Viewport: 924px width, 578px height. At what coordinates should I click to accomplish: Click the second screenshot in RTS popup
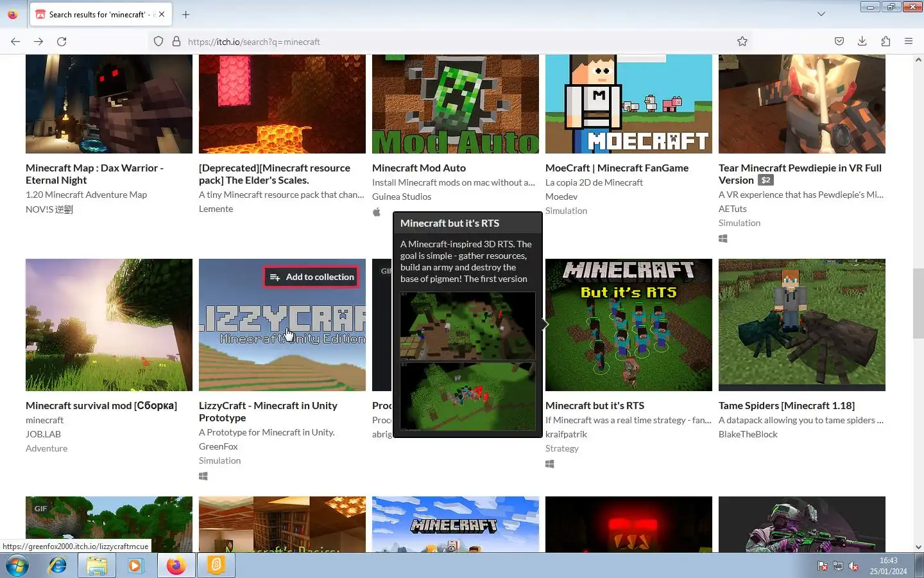tap(468, 396)
